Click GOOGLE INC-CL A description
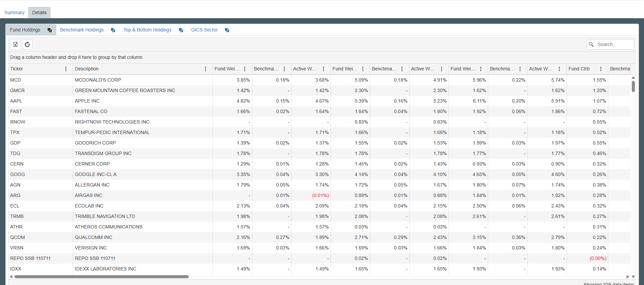Screen dimensions: 644x285 (96, 174)
